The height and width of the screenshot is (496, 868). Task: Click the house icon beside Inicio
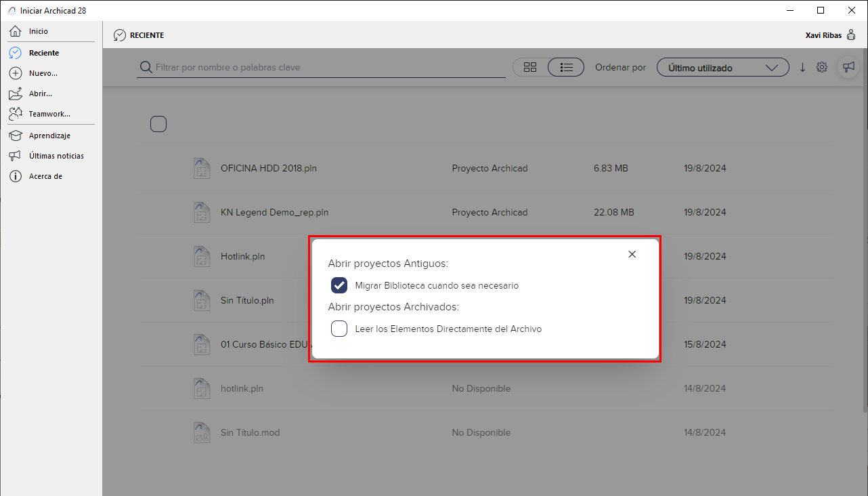pos(16,31)
